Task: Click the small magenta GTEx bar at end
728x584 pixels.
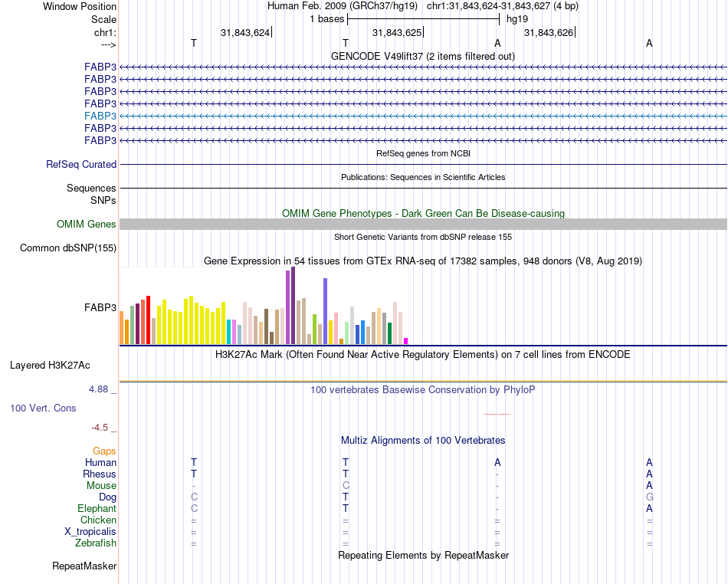Action: click(x=405, y=341)
